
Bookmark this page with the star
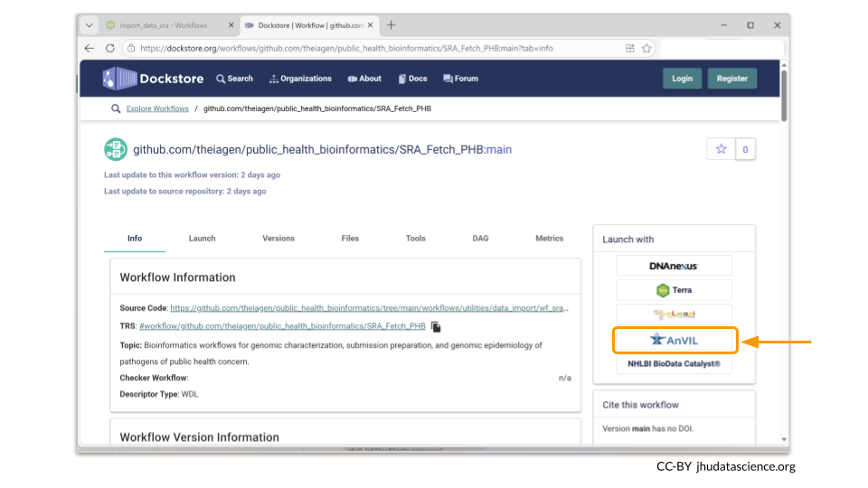(x=646, y=48)
